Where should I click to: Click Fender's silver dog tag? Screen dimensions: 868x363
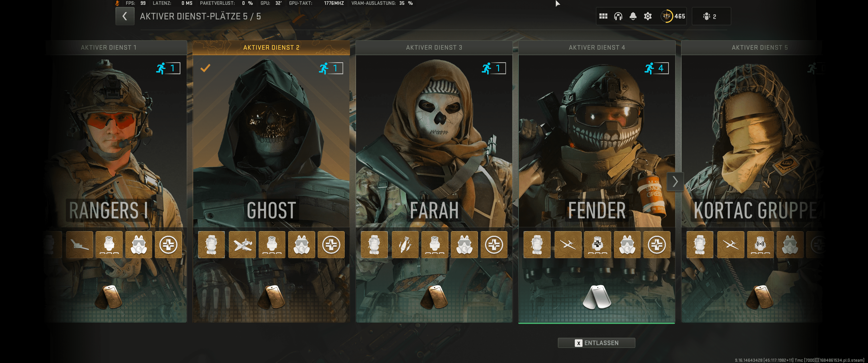coord(597,297)
